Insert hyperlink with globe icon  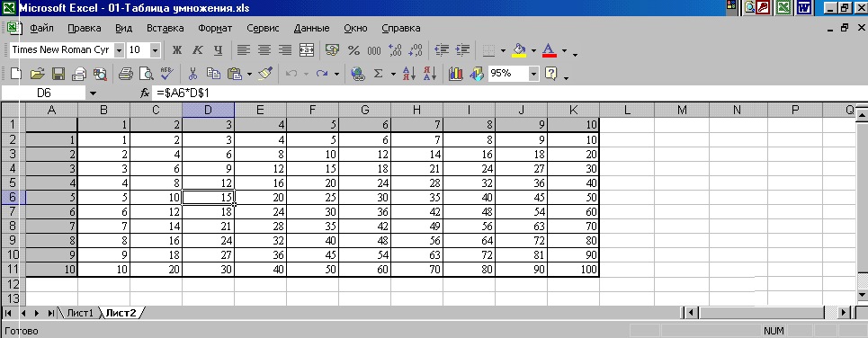(x=358, y=74)
